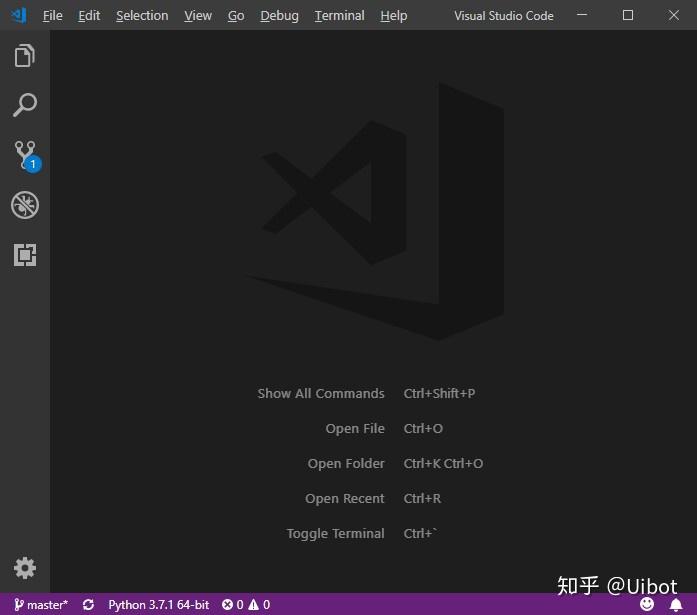This screenshot has width=697, height=615.
Task: Open the Search view icon
Action: [24, 105]
